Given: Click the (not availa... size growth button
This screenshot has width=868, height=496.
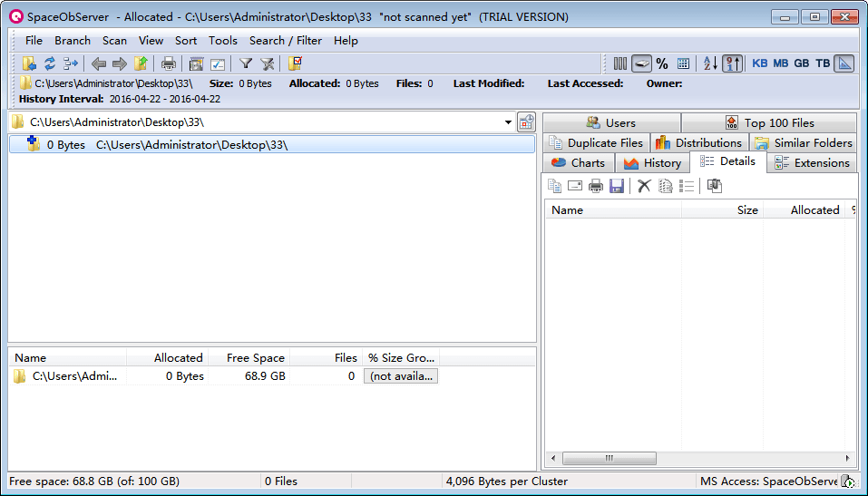Looking at the screenshot, I should click(401, 376).
